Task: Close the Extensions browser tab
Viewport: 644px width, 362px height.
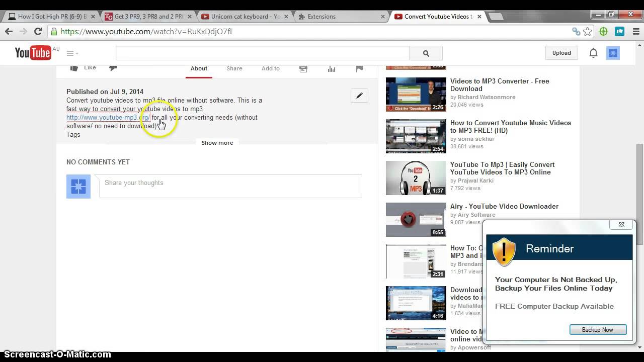Action: coord(383,17)
